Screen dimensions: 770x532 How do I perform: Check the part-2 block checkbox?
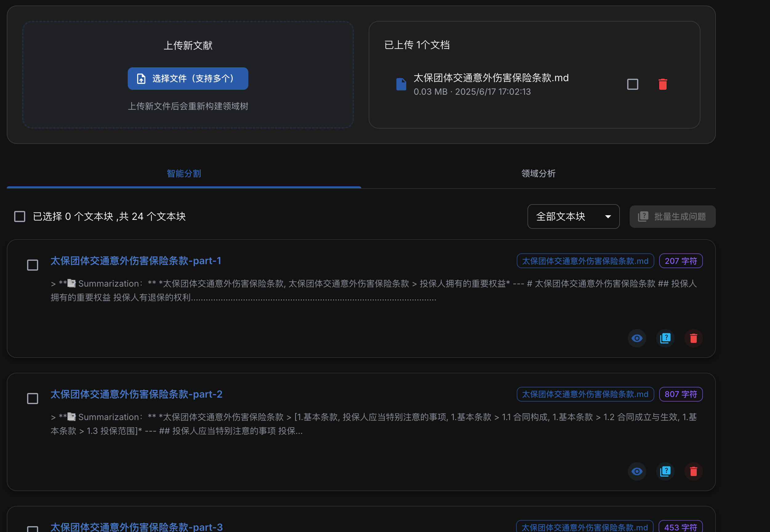click(x=32, y=398)
